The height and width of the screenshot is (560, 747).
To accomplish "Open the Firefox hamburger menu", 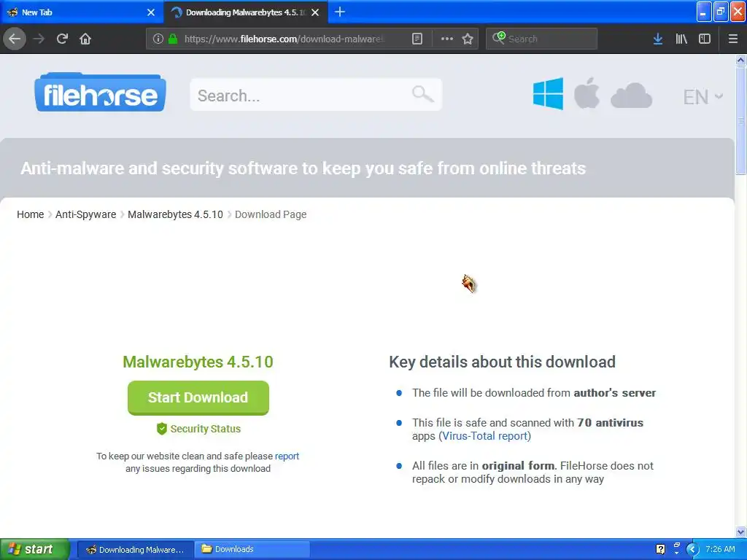I will pos(732,39).
